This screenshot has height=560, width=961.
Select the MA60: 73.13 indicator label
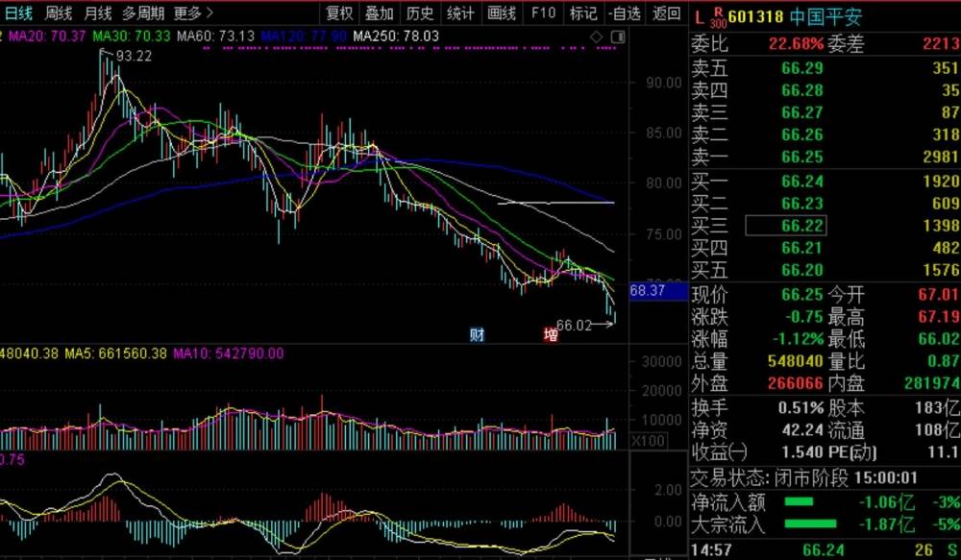pyautogui.click(x=215, y=37)
